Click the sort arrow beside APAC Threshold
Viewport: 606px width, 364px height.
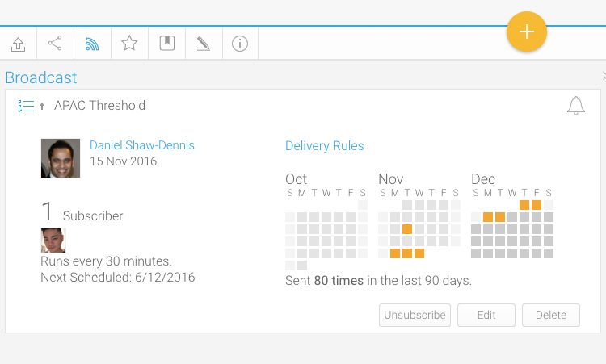click(x=42, y=107)
